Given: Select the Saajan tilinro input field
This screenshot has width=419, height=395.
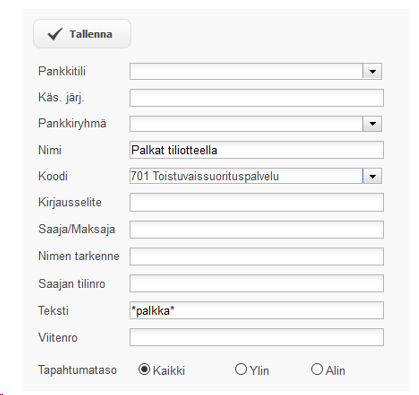Looking at the screenshot, I should click(257, 284).
